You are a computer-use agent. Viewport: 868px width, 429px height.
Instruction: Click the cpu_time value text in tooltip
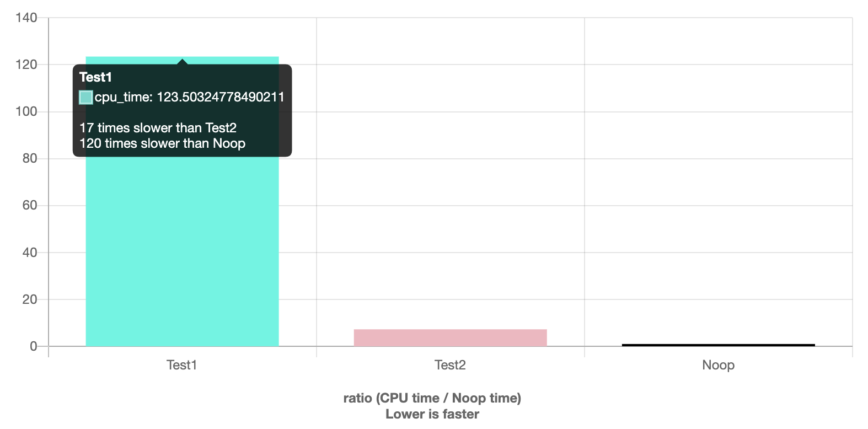(190, 98)
